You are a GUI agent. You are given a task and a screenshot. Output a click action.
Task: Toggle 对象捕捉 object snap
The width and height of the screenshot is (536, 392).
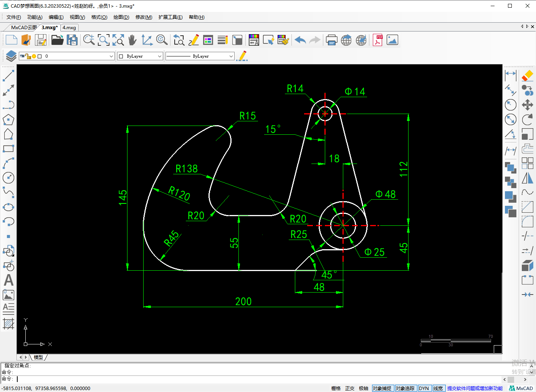(382, 388)
